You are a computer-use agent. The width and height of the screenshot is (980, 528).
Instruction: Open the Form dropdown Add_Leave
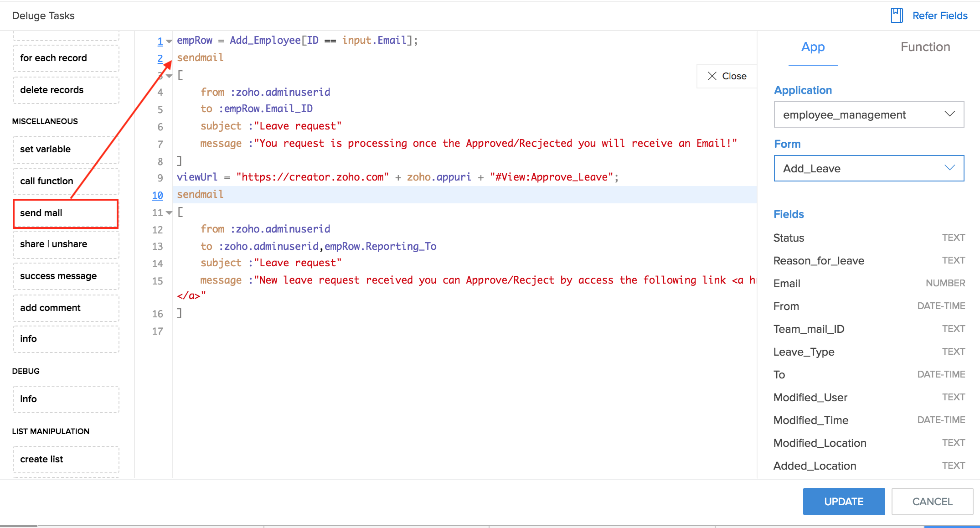click(x=868, y=168)
